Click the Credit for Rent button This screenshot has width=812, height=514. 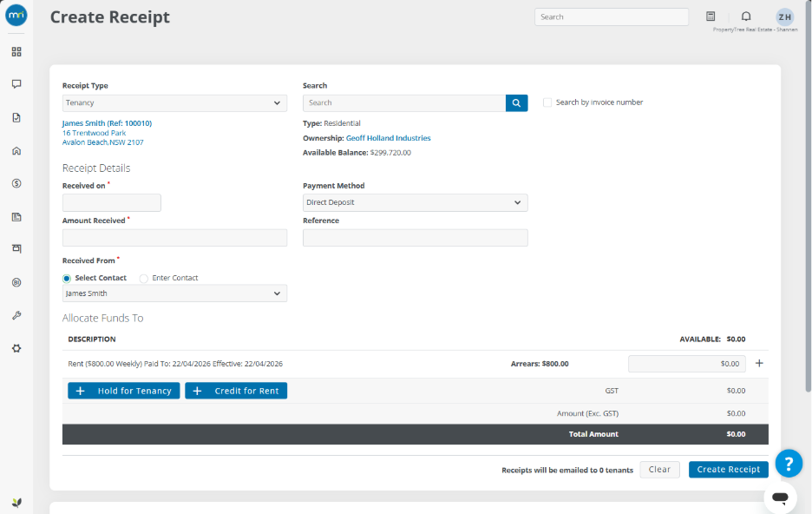(236, 391)
